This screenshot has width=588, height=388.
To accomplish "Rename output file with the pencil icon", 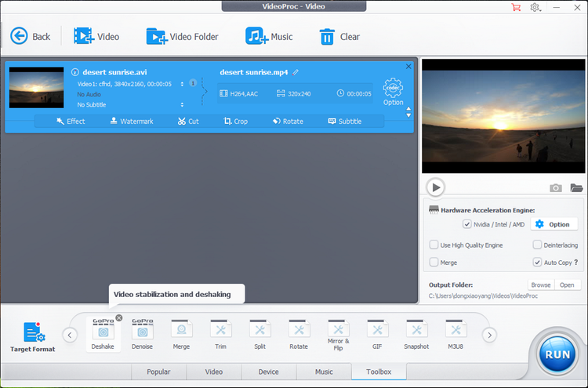I will click(x=296, y=72).
